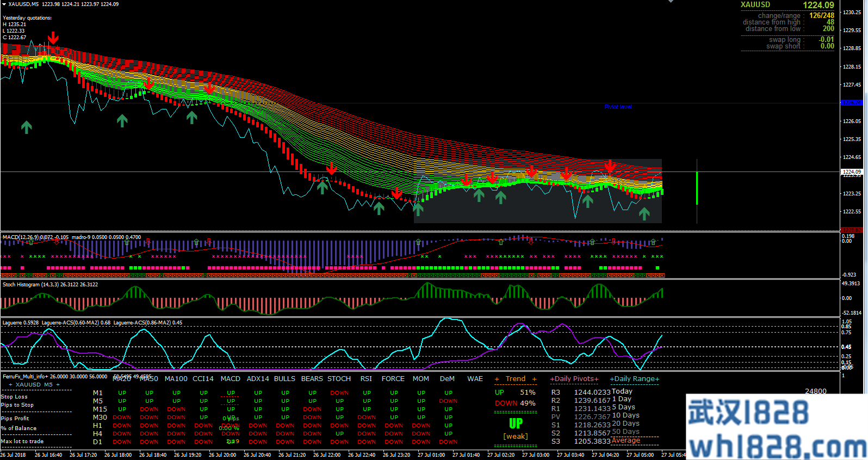Image resolution: width=868 pixels, height=460 pixels.
Task: Click the R3 pivot value 1244.0233
Action: coord(592,392)
